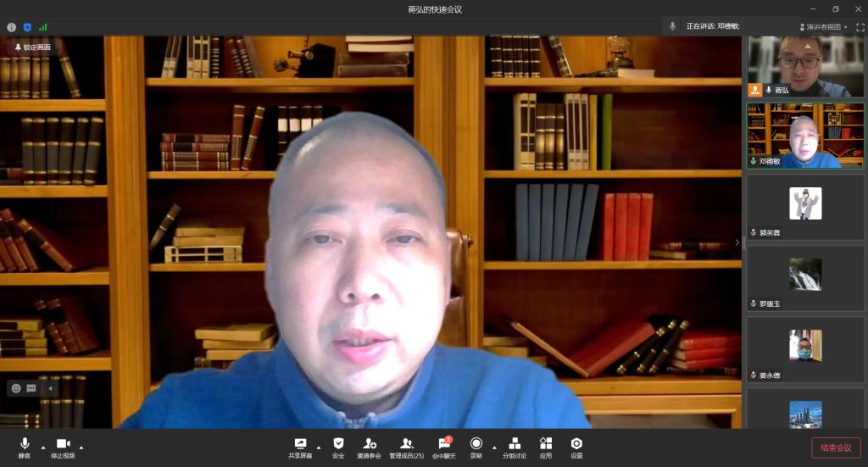Open the 应用 apps icon
The width and height of the screenshot is (868, 467).
546,444
